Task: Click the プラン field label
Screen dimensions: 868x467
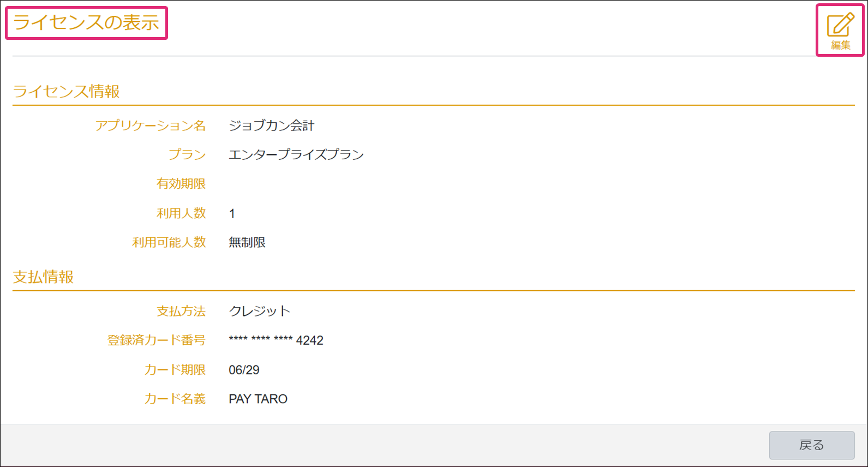Action: (187, 154)
